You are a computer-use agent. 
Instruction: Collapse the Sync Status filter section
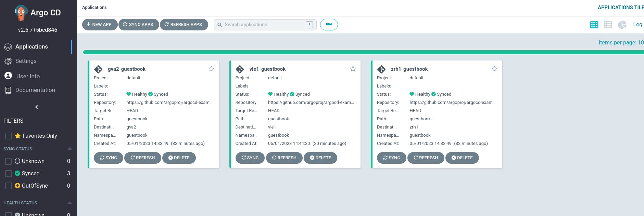tap(70, 149)
